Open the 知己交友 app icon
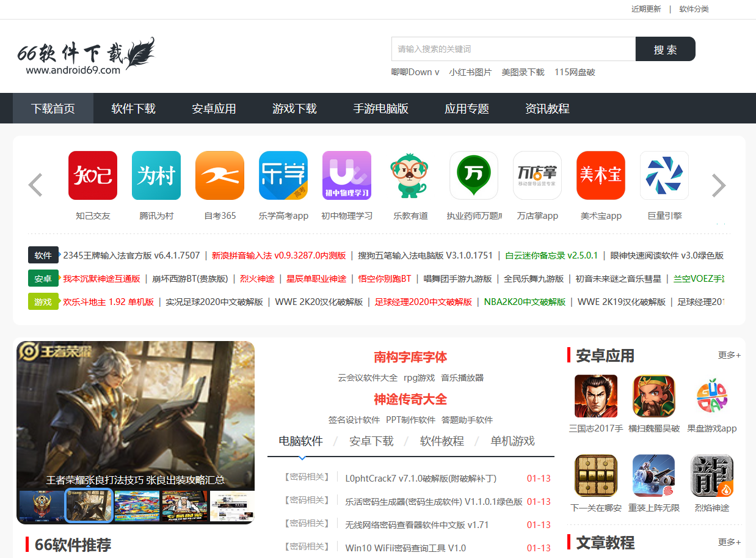 coord(93,175)
